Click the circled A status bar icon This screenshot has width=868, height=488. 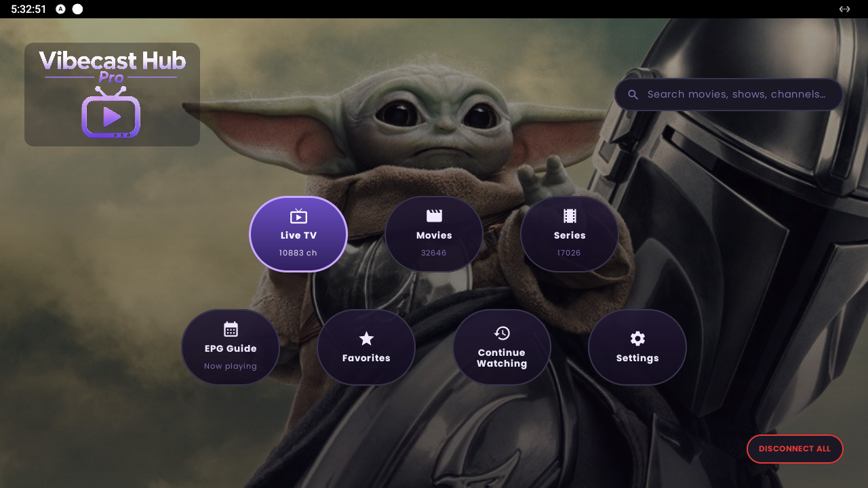tap(61, 9)
